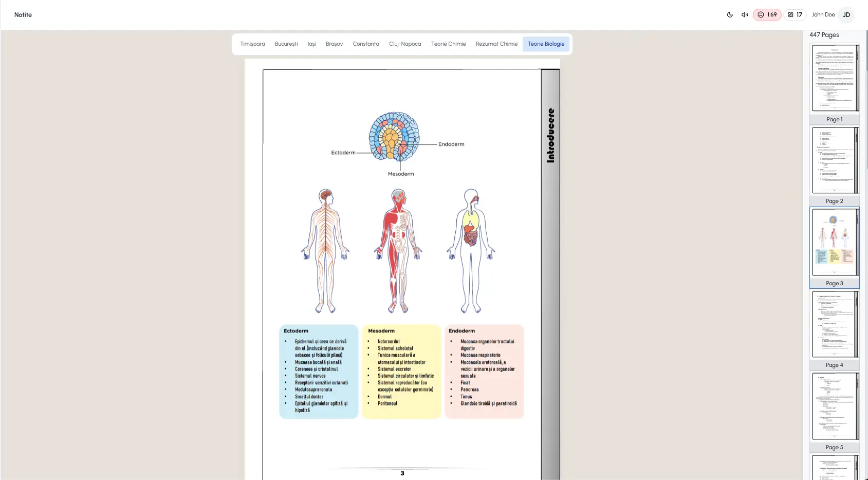
Task: Switch to the București tab
Action: click(286, 44)
